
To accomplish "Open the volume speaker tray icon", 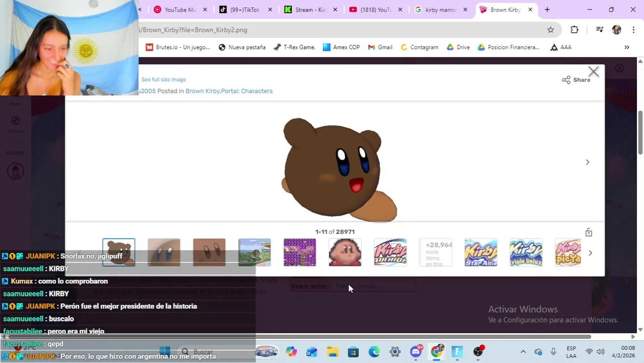I will [600, 352].
